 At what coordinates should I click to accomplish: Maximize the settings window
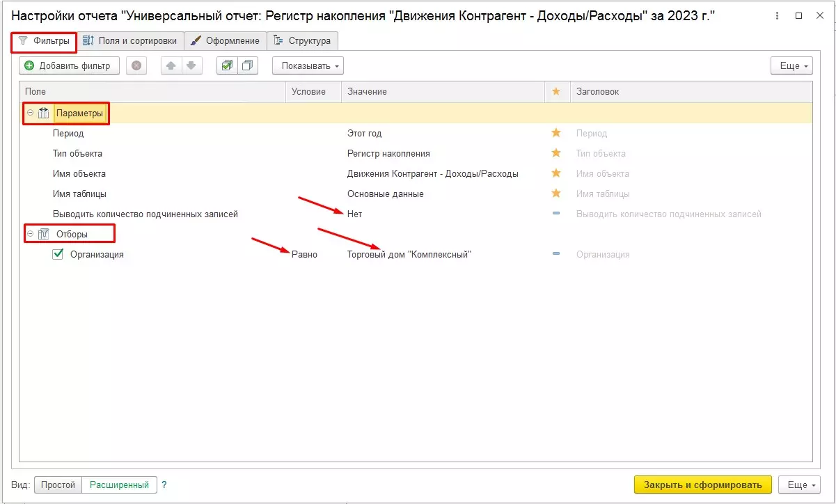tap(799, 15)
